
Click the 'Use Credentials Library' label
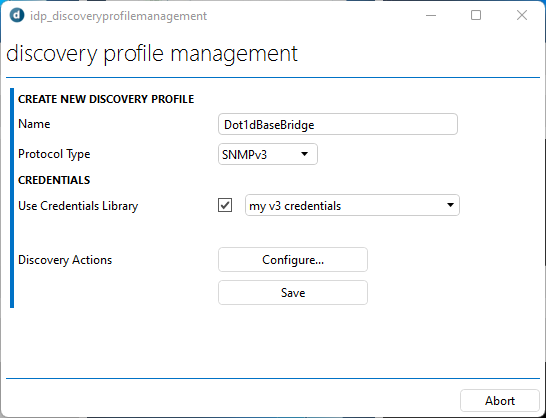click(x=78, y=206)
